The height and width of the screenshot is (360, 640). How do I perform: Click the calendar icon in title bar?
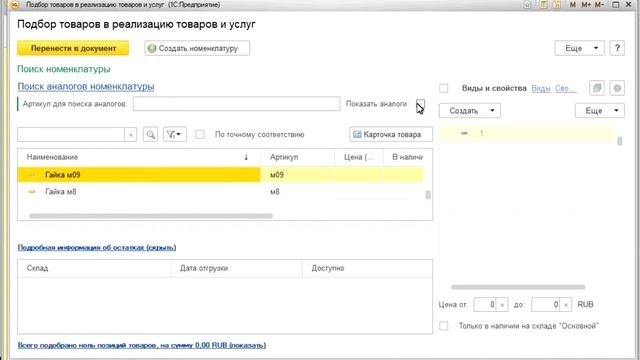coord(556,4)
